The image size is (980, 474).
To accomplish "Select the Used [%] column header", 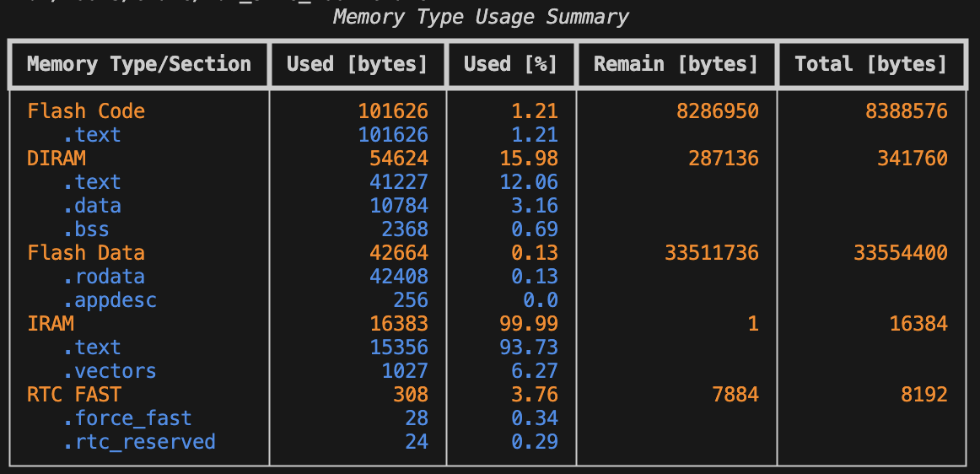I will coord(510,64).
